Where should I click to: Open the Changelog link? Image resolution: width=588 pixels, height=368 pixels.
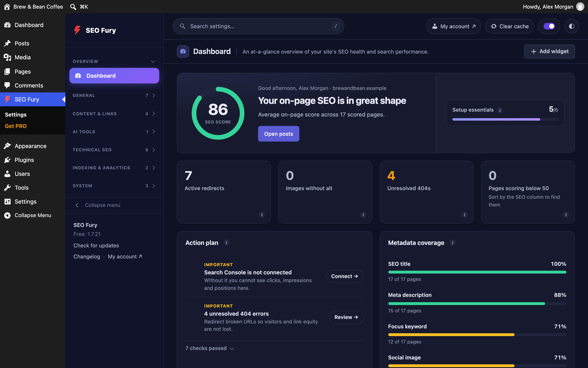(87, 257)
